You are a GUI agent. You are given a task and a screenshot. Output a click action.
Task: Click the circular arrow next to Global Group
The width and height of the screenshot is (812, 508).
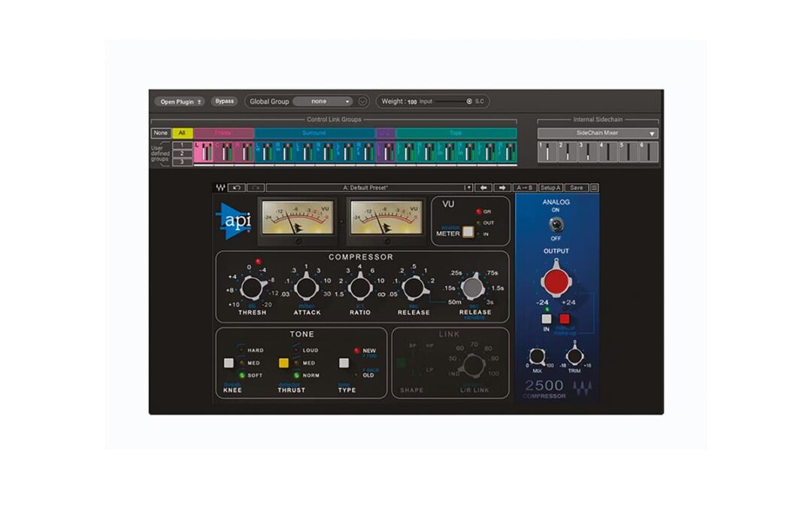(362, 102)
